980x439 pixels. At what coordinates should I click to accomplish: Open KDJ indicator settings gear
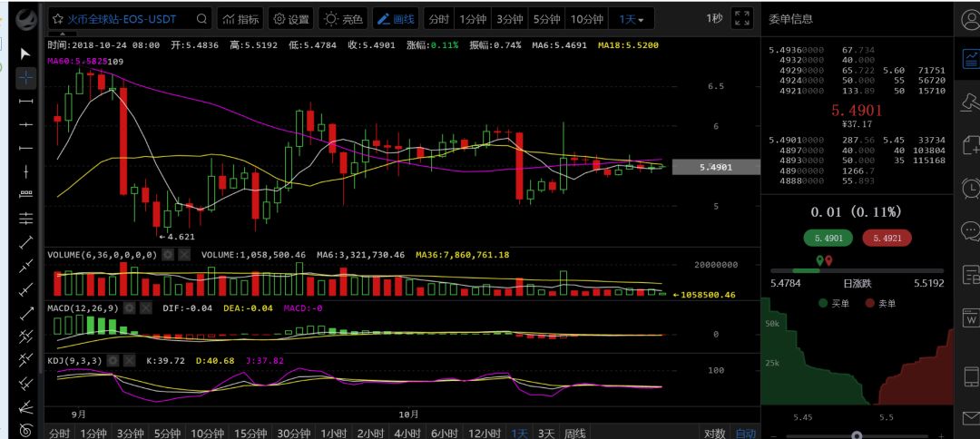tap(113, 360)
